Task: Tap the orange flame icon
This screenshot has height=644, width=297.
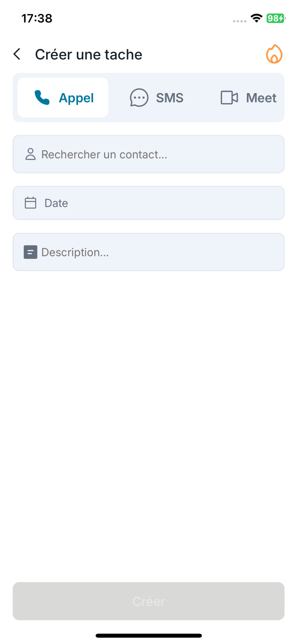Action: pyautogui.click(x=274, y=54)
